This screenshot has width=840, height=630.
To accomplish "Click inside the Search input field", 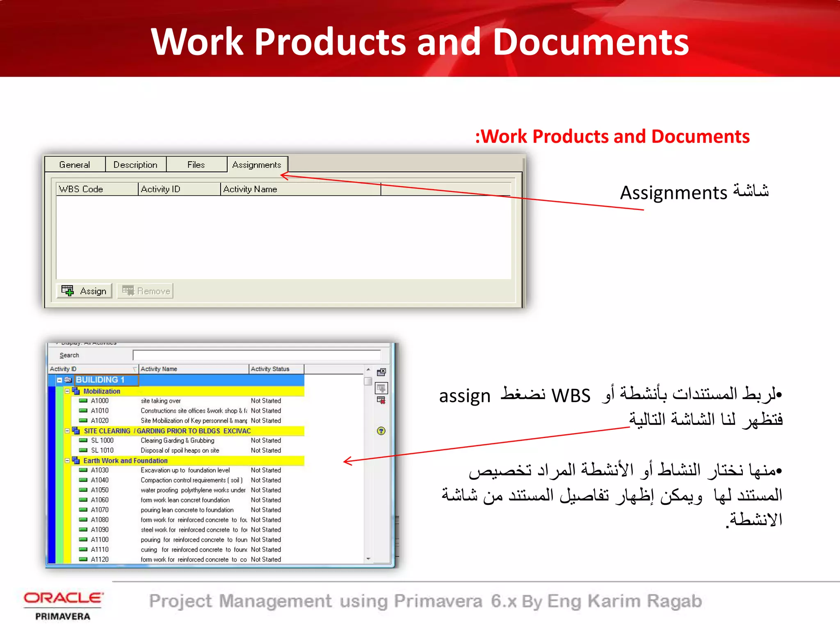I will 257,355.
